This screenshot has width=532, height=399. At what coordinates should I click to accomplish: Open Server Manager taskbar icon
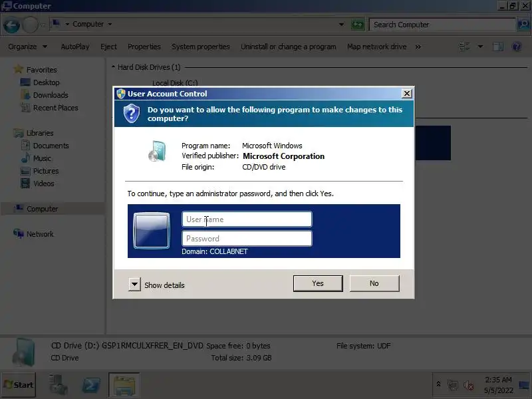pyautogui.click(x=59, y=385)
